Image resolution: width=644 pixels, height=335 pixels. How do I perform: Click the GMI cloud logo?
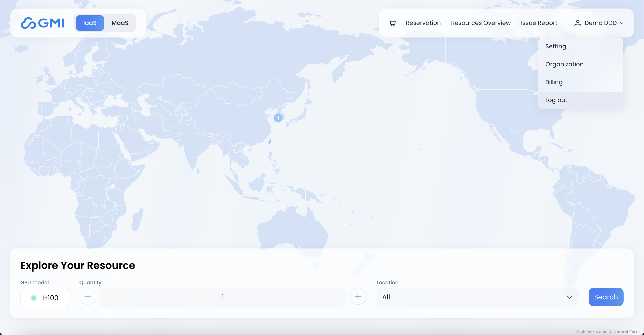tap(42, 23)
